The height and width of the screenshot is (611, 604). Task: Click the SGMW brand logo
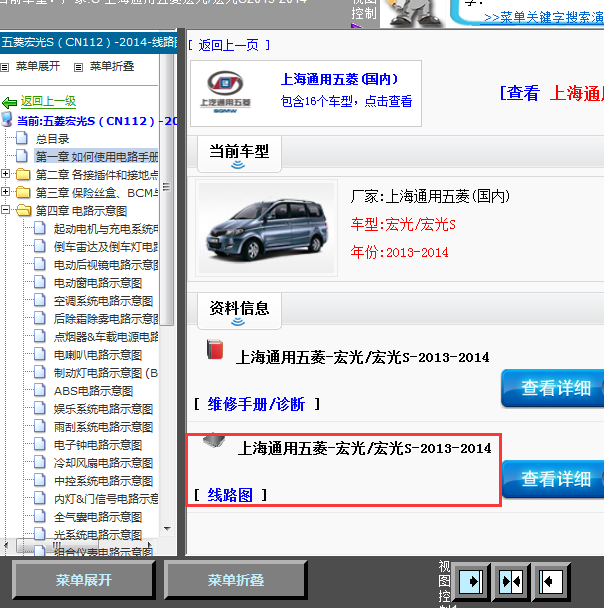click(225, 92)
